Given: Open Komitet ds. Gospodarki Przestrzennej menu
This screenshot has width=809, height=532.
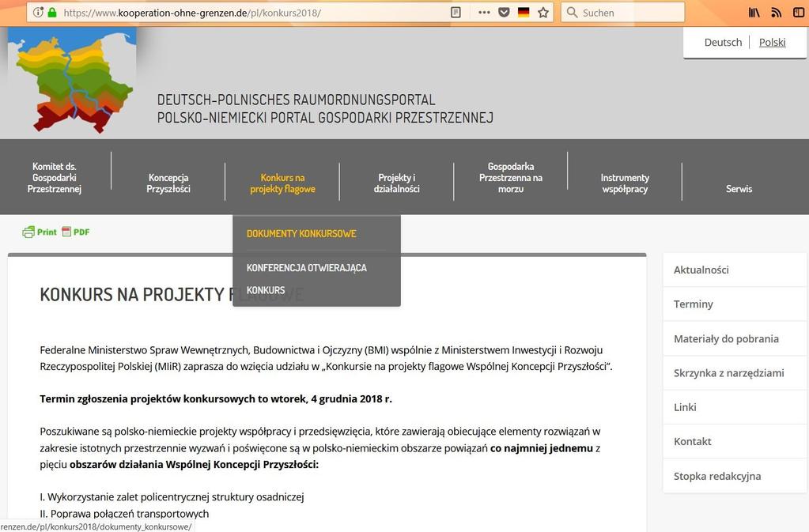Looking at the screenshot, I should tap(55, 177).
